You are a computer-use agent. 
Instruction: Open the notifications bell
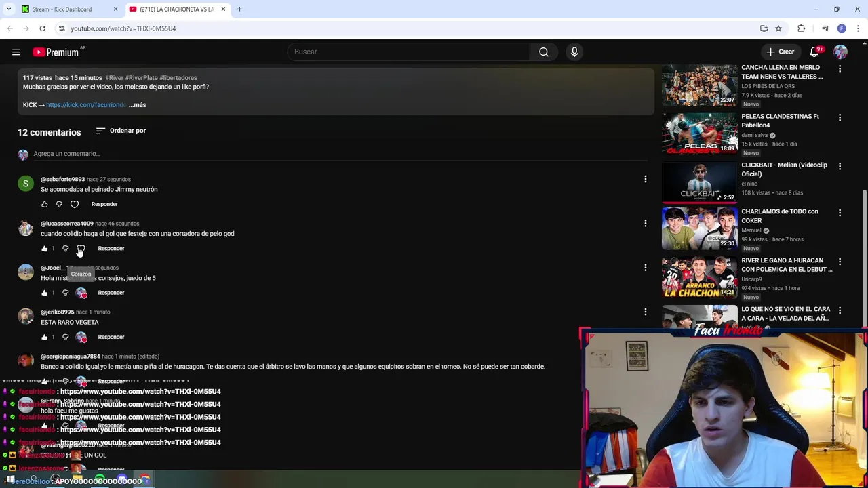[815, 52]
